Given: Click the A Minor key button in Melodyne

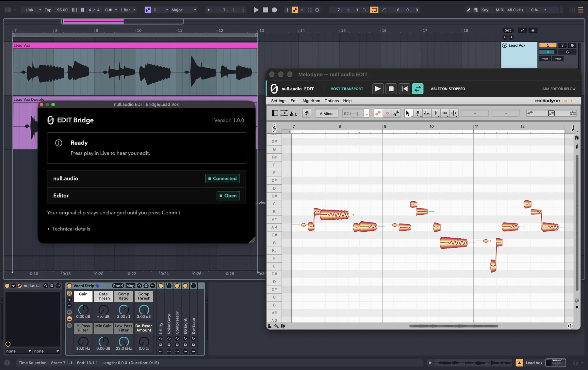Looking at the screenshot, I should click(x=327, y=113).
